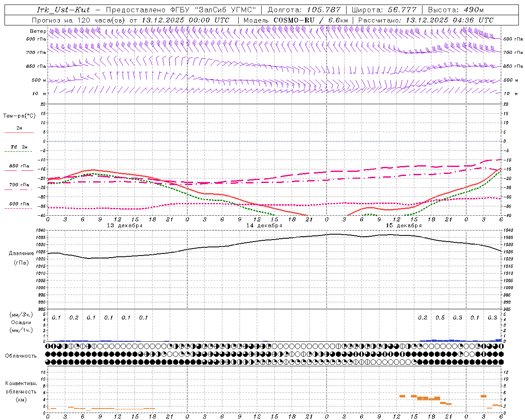Click the 0.5 three-hour precipitation value
The width and height of the screenshot is (525, 420).
440,318
